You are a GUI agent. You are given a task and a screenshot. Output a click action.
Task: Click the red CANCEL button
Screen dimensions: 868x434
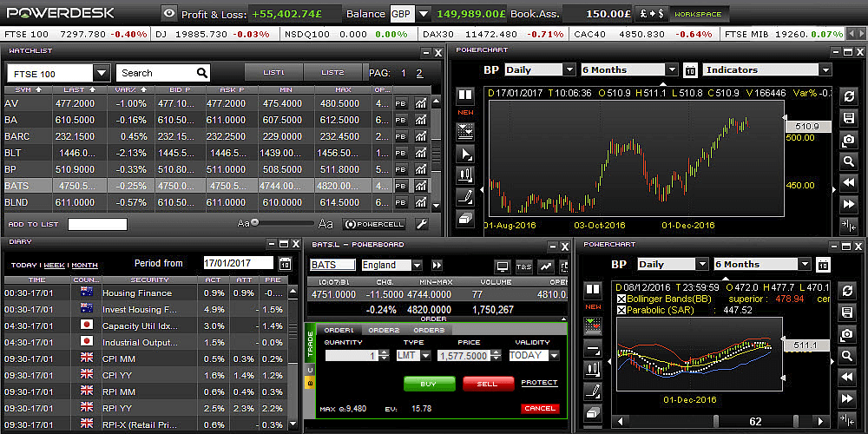[x=540, y=409]
